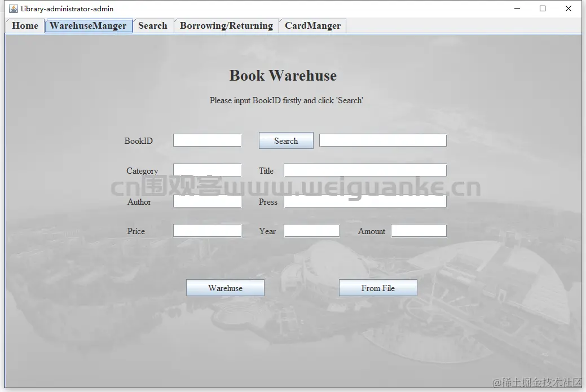586x392 pixels.
Task: Focus the Press input box
Action: pos(365,201)
